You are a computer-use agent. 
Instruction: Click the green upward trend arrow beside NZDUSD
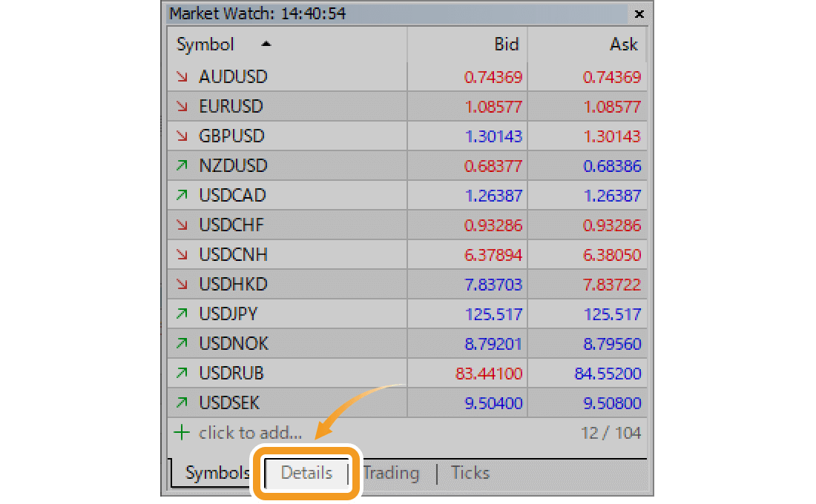tap(182, 165)
